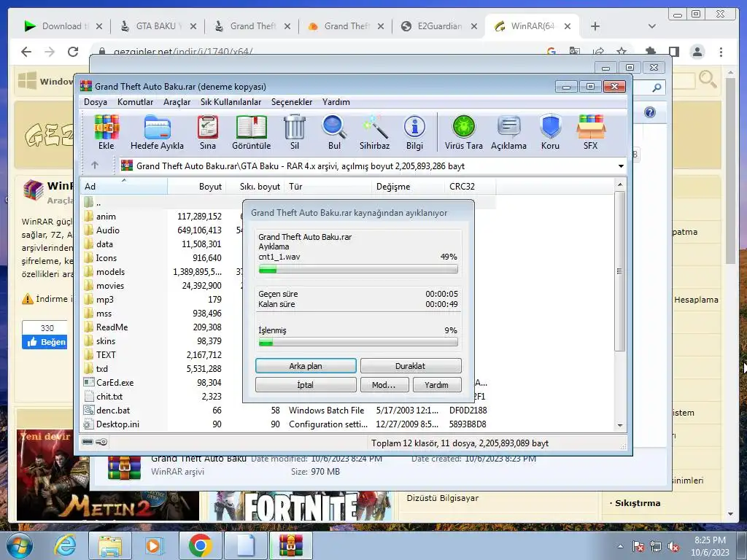Open Chrome tab search chevron
The width and height of the screenshot is (747, 560).
click(x=651, y=26)
